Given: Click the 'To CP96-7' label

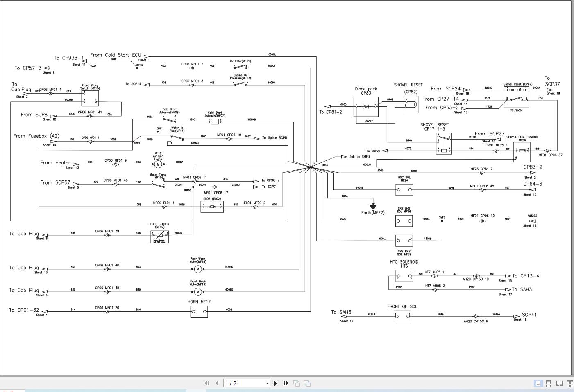Looking at the screenshot, I should 270,180.
